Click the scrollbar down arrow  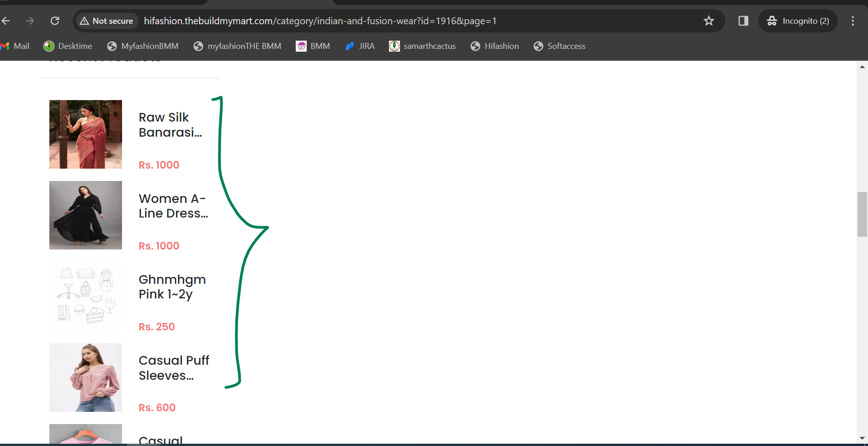(862, 438)
